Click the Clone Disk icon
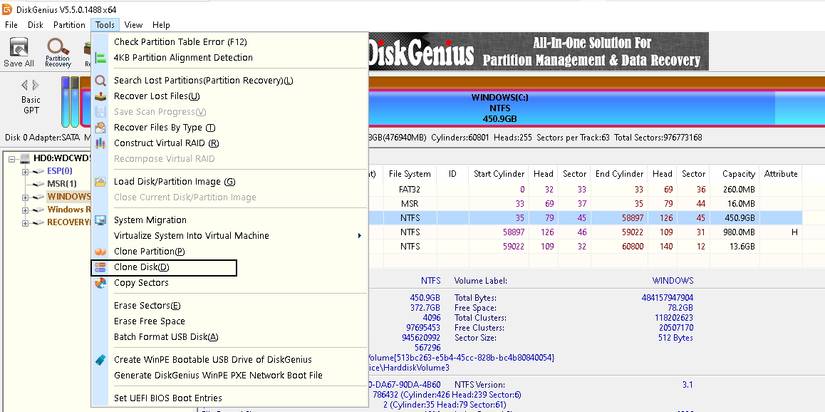Screen dimensions: 825x412 [100, 267]
